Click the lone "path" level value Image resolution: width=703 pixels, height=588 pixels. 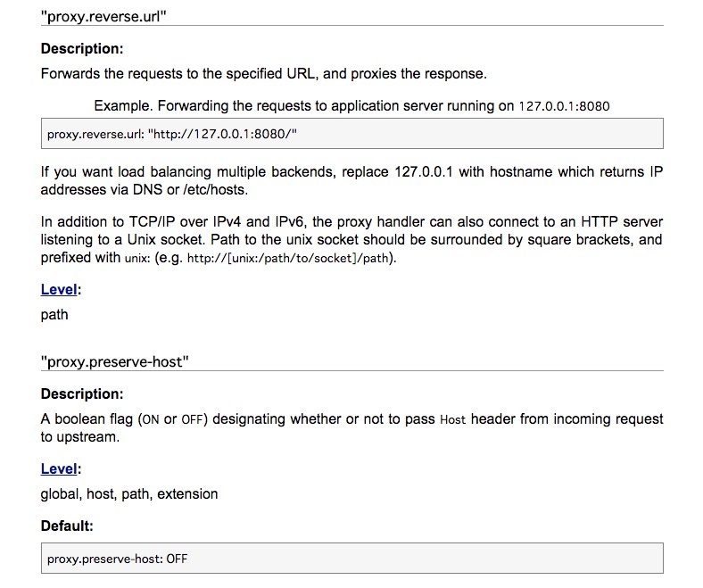(54, 314)
